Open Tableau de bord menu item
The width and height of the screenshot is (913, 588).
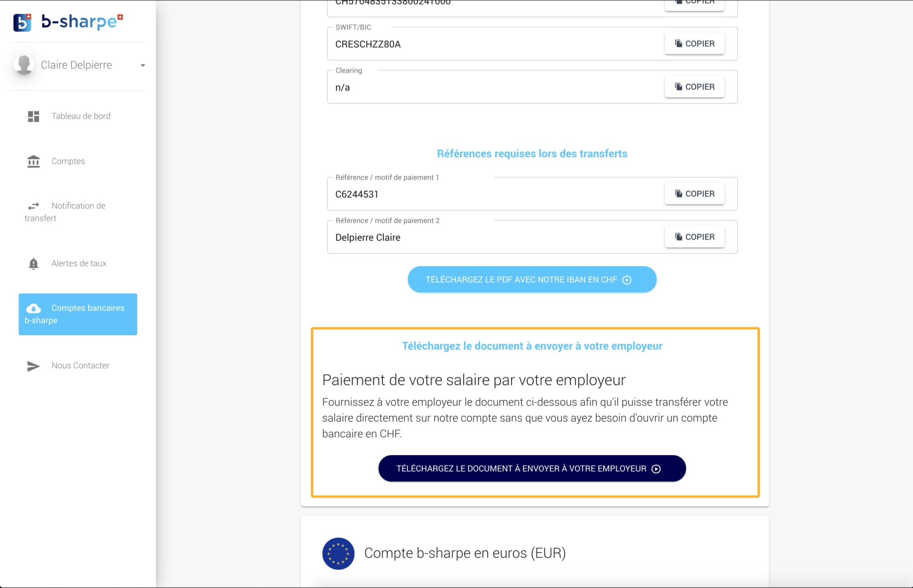[78, 116]
